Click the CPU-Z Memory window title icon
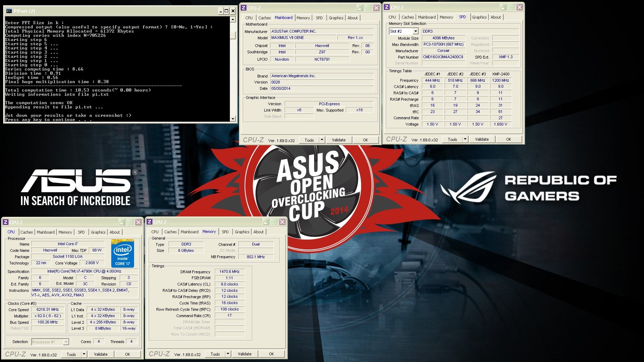Image resolution: width=644 pixels, height=362 pixels. coord(150,222)
